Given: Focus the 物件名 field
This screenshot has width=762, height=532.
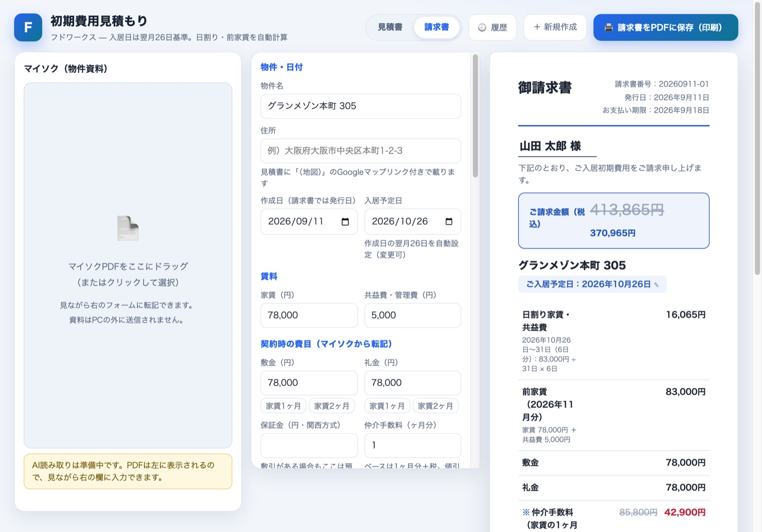Looking at the screenshot, I should tap(361, 106).
